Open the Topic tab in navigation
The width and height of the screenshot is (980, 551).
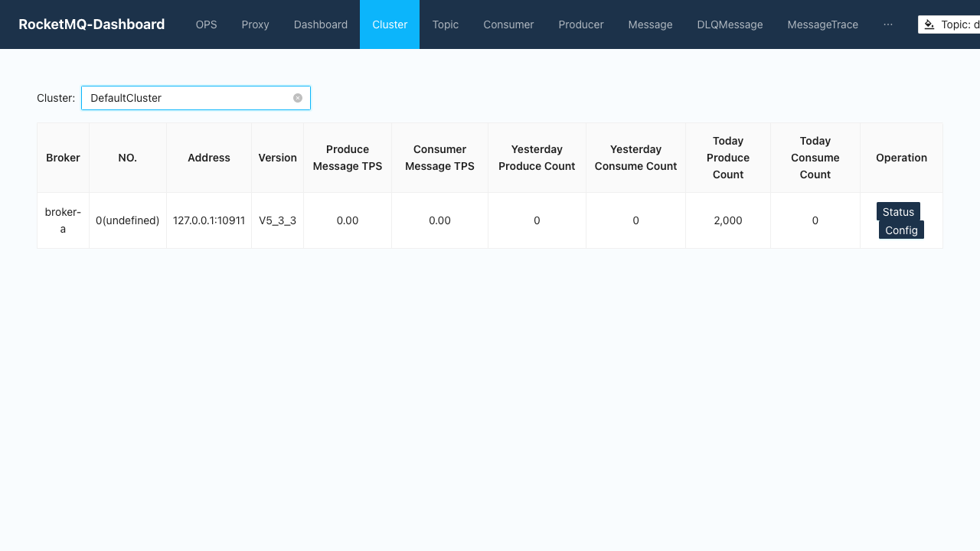pyautogui.click(x=446, y=24)
